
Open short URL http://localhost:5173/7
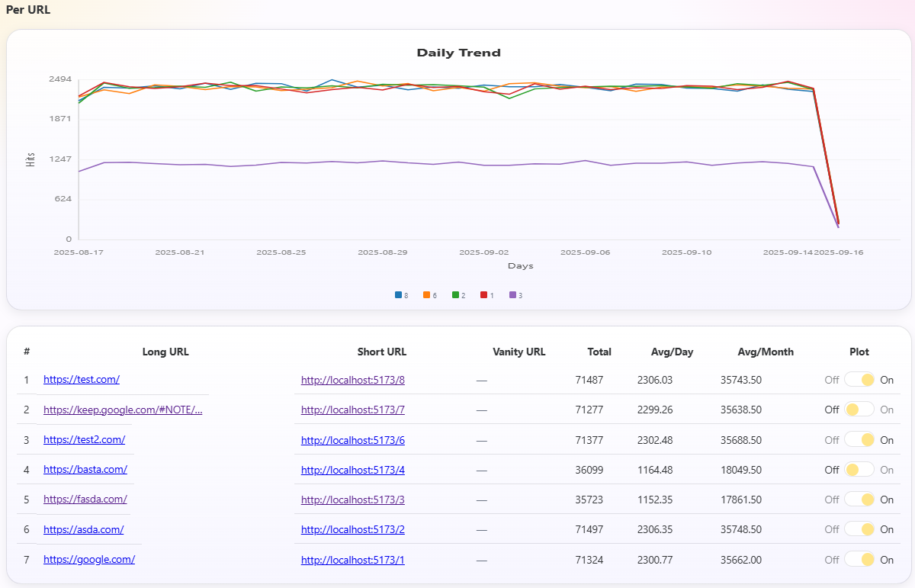(x=353, y=410)
